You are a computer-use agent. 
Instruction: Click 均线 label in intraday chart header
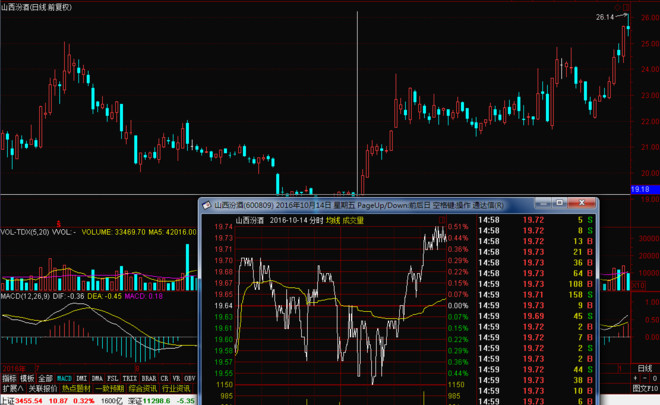(x=333, y=220)
